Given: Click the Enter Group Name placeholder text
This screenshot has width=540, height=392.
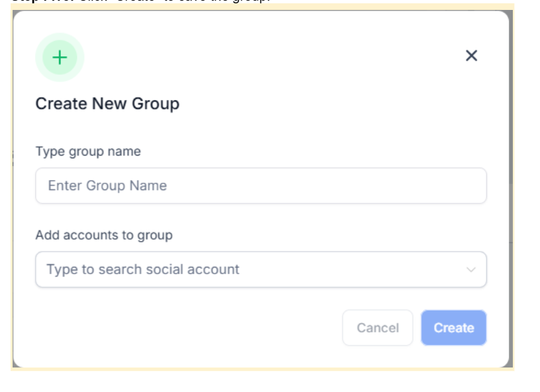Looking at the screenshot, I should coord(107,186).
